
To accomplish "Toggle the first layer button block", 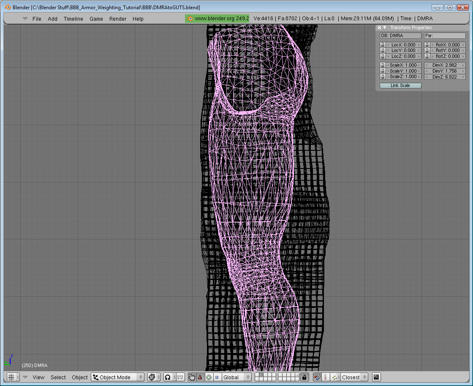I will [265, 377].
